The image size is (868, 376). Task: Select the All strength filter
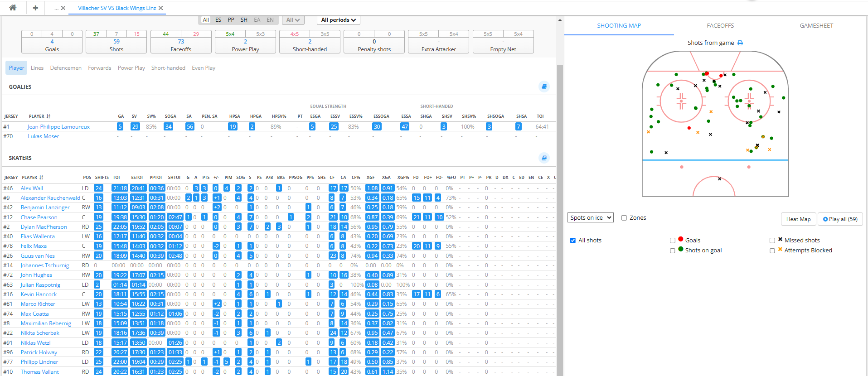pos(206,20)
